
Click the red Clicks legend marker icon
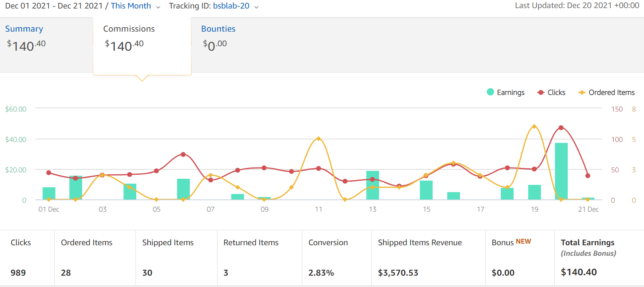pyautogui.click(x=541, y=92)
